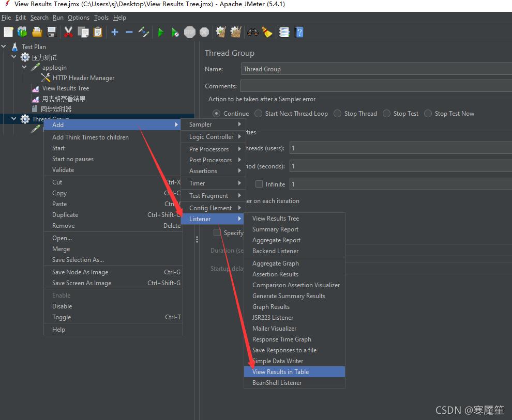This screenshot has height=420, width=512.
Task: Click Start no pauses toolbar icon
Action: [175, 32]
